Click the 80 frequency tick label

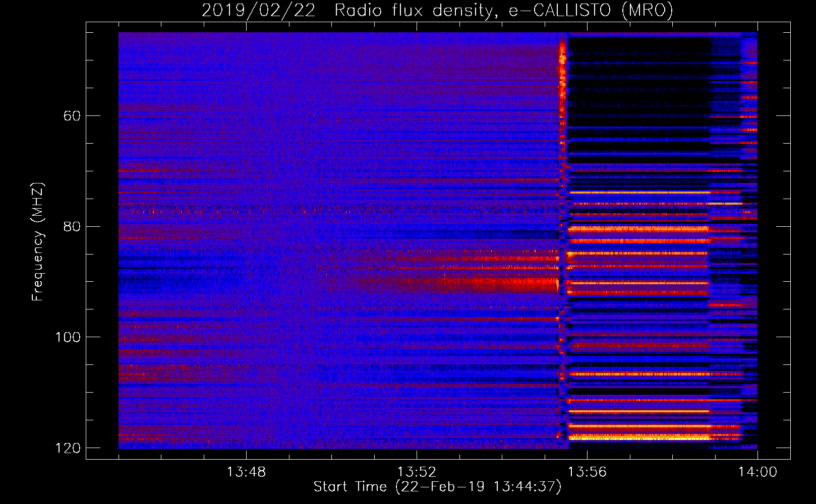pyautogui.click(x=72, y=226)
